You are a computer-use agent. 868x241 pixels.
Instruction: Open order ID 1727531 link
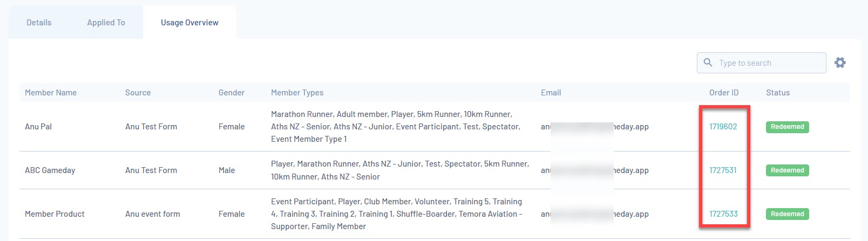coord(723,170)
